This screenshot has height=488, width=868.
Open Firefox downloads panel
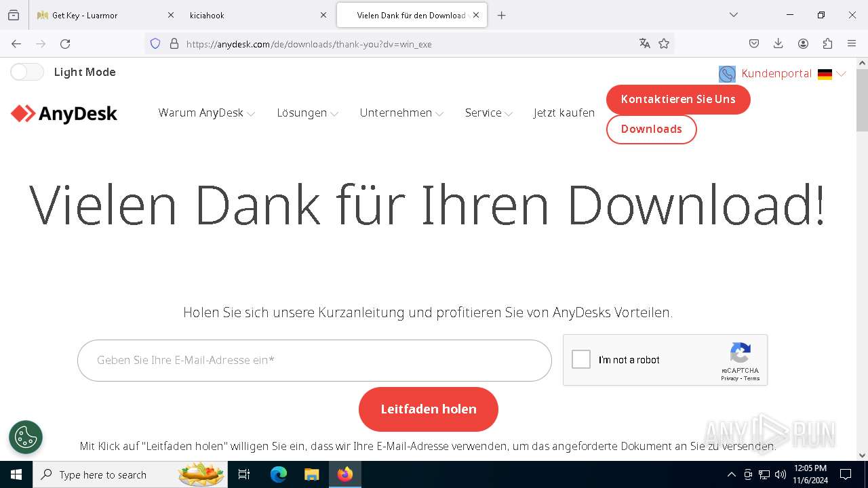point(778,43)
